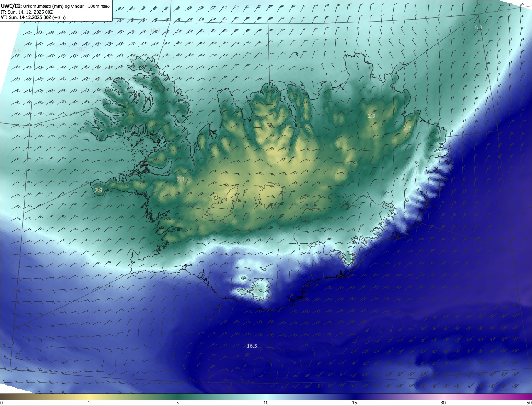Click the color scale tick labeled 0
The width and height of the screenshot is (532, 406).
pyautogui.click(x=2, y=403)
